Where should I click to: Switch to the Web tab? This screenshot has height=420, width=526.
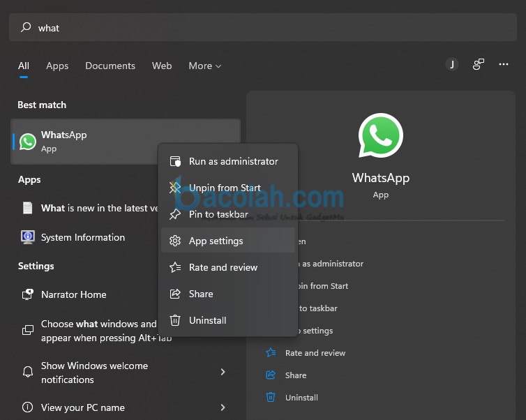click(162, 66)
